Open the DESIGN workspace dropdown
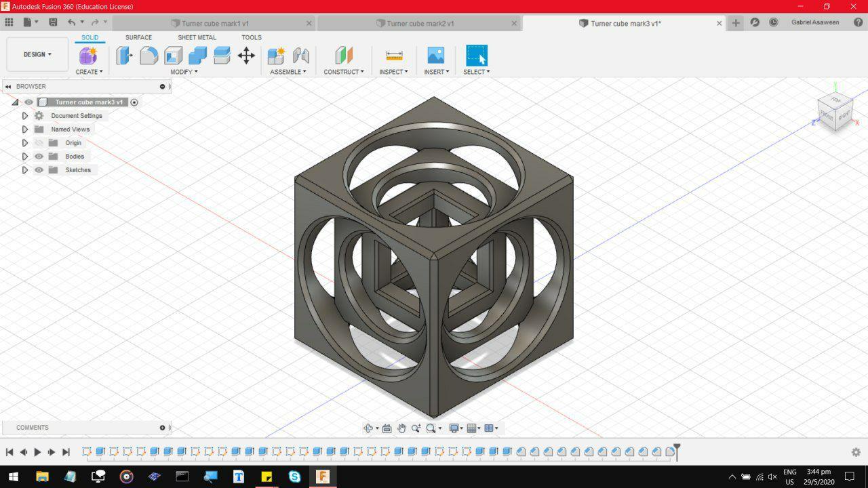 37,54
